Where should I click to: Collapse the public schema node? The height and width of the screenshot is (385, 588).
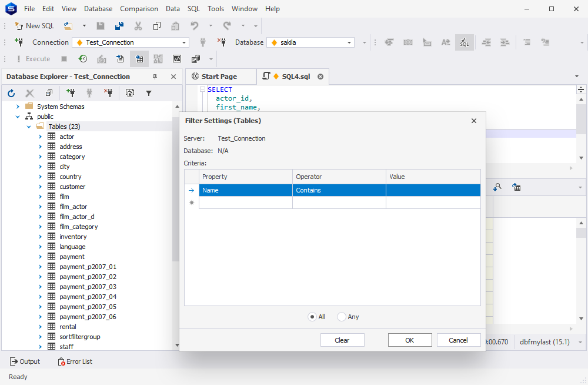(x=18, y=117)
